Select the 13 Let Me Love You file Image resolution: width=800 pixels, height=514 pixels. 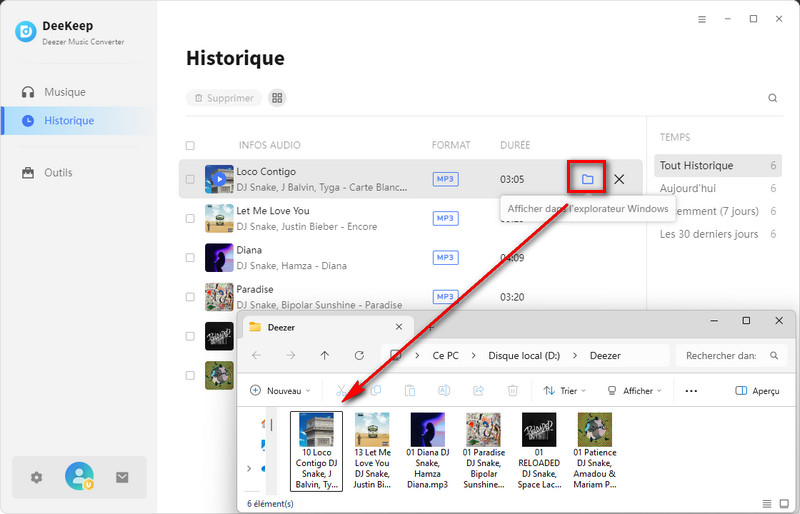coord(372,451)
